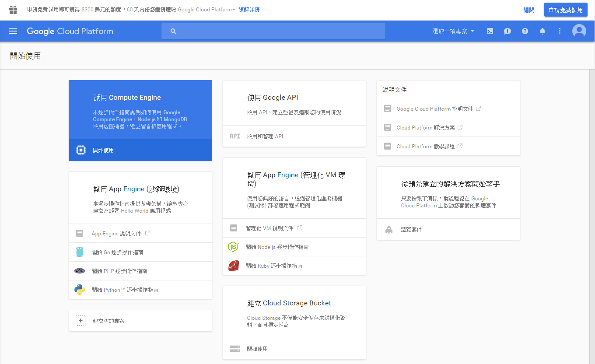The width and height of the screenshot is (595, 364).
Task: Click the Hello World text in sandbox description
Action: point(135,211)
